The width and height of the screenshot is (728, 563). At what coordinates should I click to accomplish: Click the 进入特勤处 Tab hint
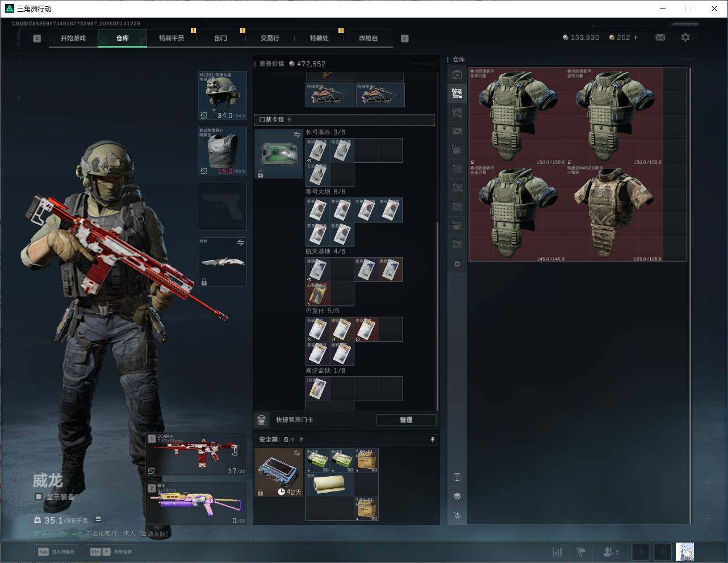[56, 552]
